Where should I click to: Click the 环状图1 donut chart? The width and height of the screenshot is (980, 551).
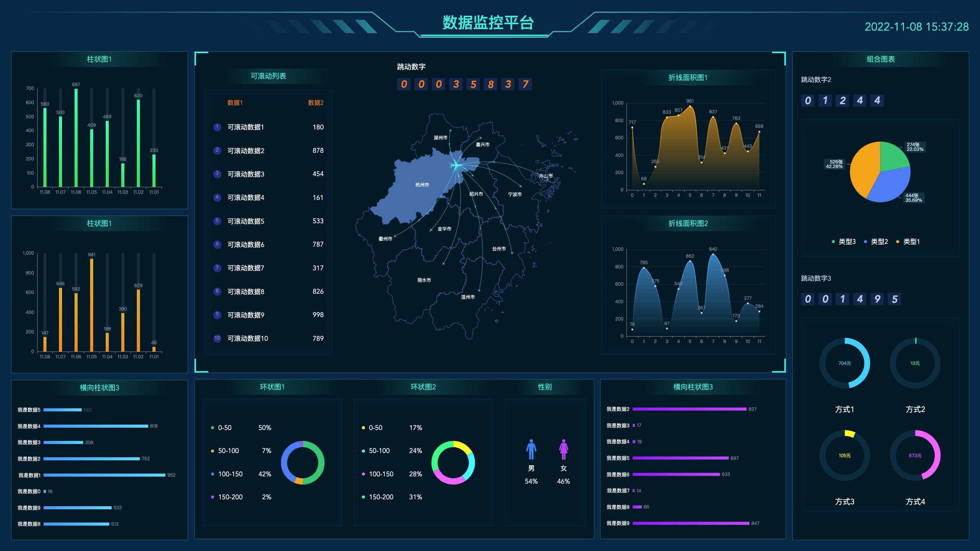pyautogui.click(x=303, y=463)
